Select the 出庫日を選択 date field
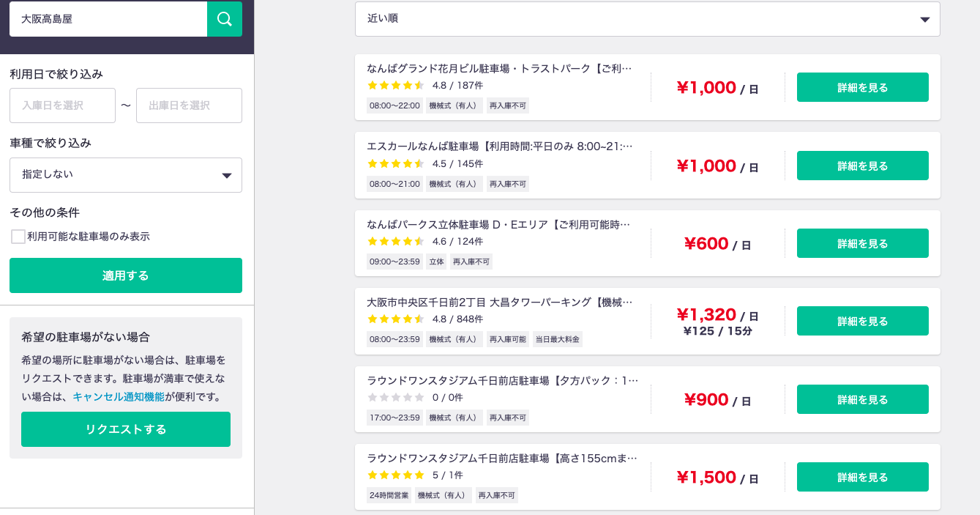 (189, 105)
